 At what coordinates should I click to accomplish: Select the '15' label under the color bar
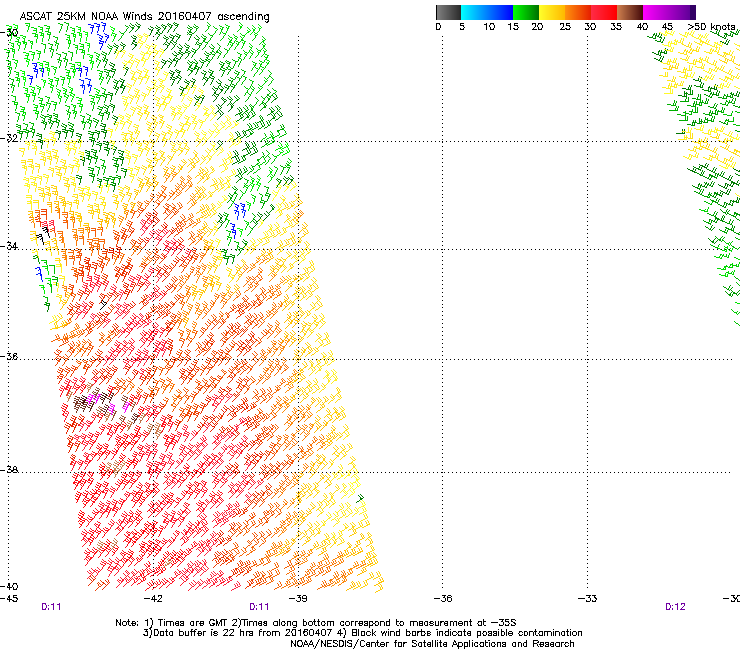513,27
